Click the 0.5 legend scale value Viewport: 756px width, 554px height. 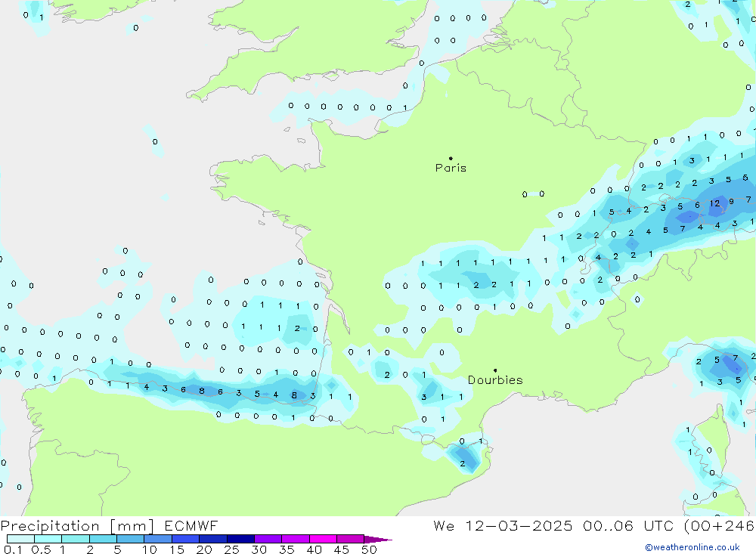(41, 549)
